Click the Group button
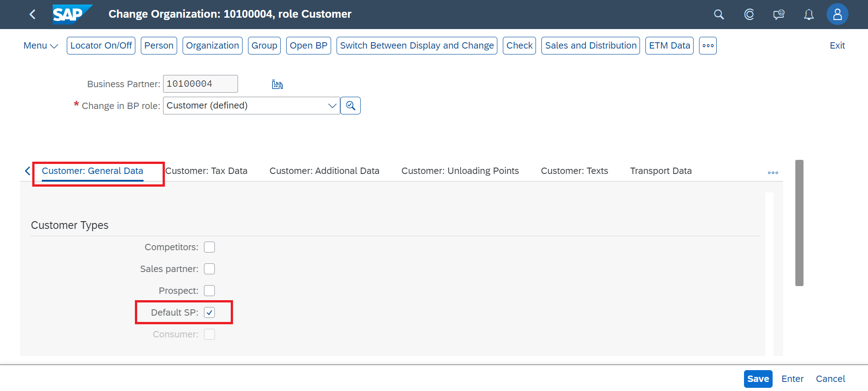 coord(264,45)
